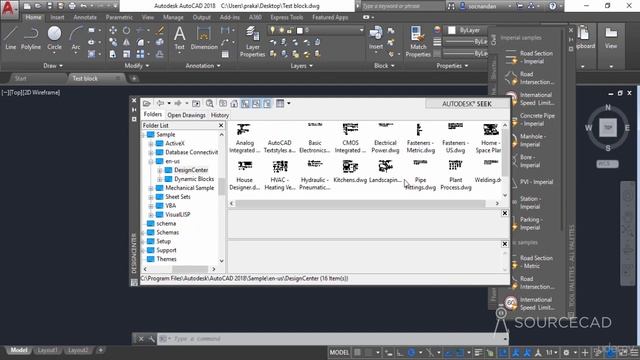Toggle Ortho mode in status bar
Screen dimensions: 640x360
coord(400,352)
